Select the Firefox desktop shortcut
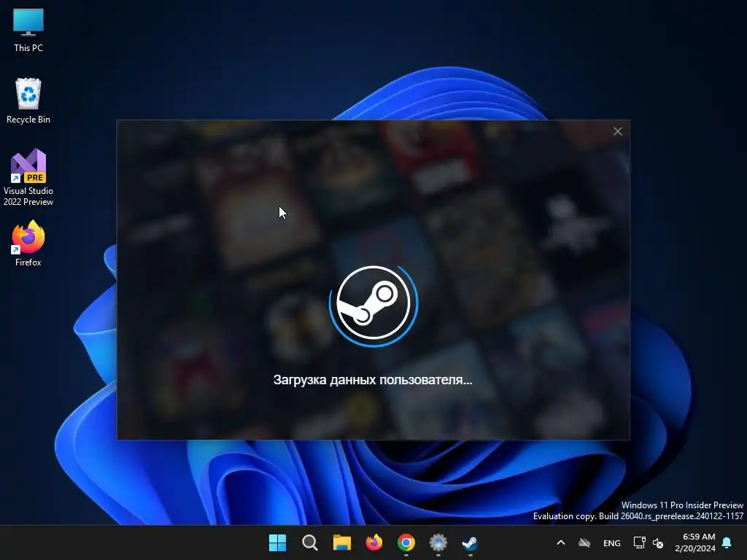The image size is (747, 560). coord(28,244)
